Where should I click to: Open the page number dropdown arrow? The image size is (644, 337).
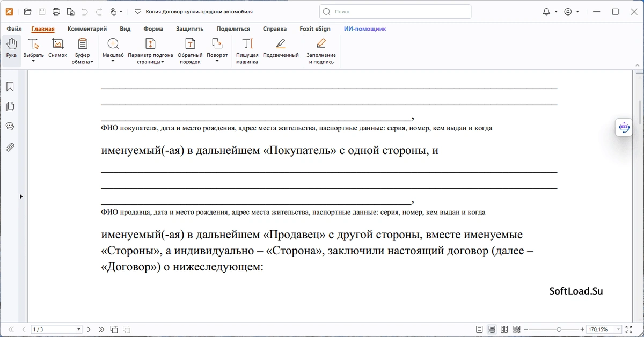click(x=79, y=329)
